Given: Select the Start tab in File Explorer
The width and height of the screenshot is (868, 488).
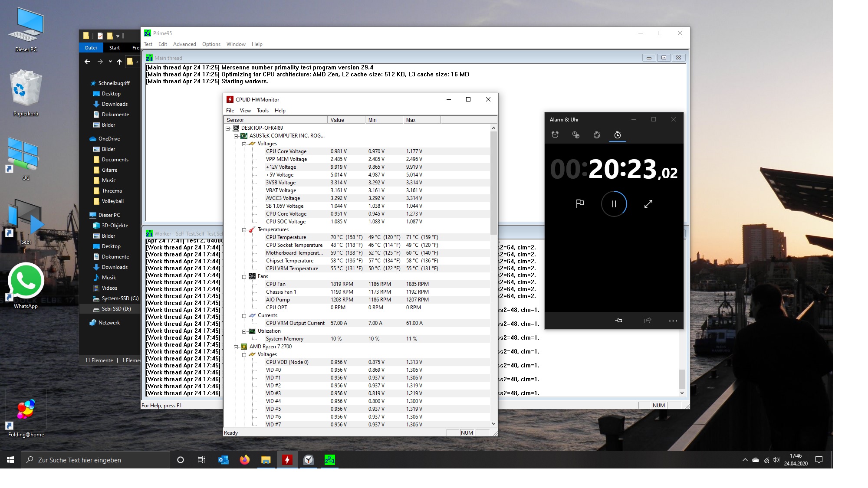Looking at the screenshot, I should tap(115, 48).
